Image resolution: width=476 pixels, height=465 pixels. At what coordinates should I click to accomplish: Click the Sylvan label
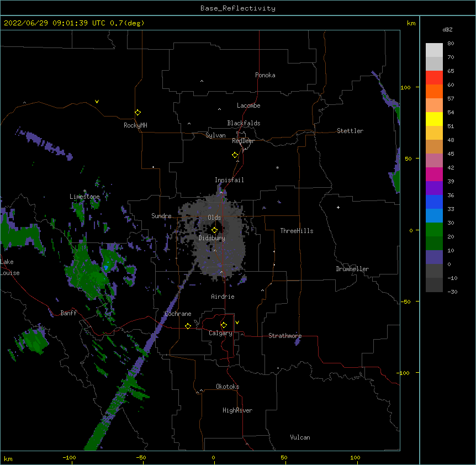tap(215, 135)
